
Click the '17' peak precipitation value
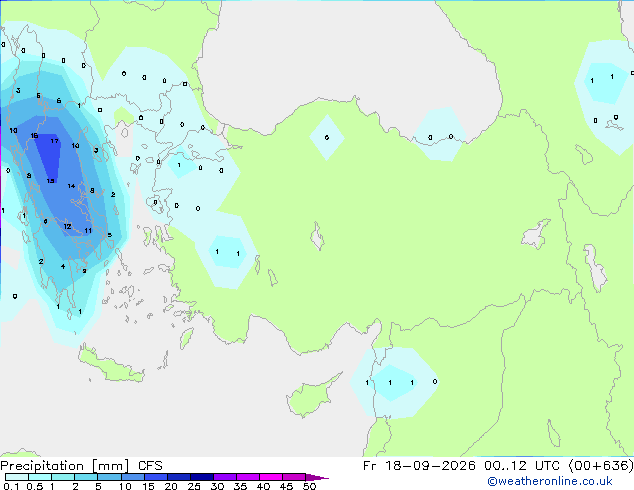click(55, 141)
